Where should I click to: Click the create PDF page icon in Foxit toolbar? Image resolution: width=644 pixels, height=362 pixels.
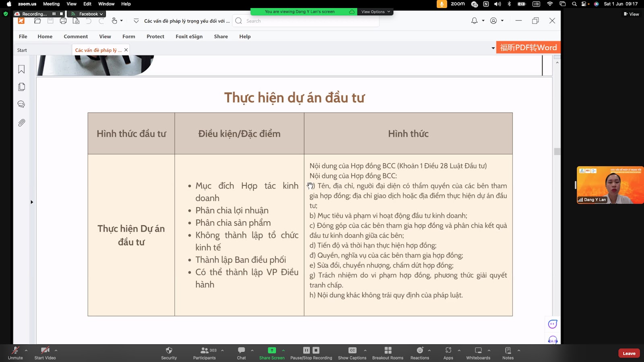pyautogui.click(x=76, y=21)
